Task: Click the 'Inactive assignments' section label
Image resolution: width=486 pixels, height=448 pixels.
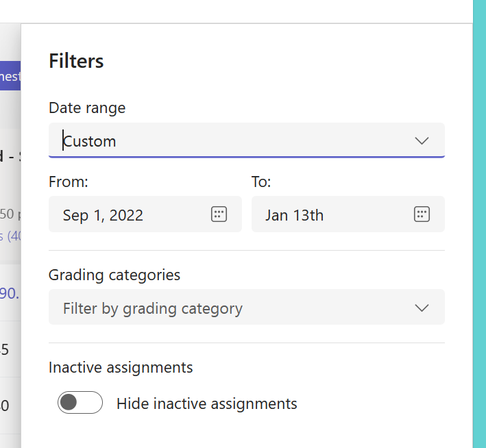Action: 121,367
